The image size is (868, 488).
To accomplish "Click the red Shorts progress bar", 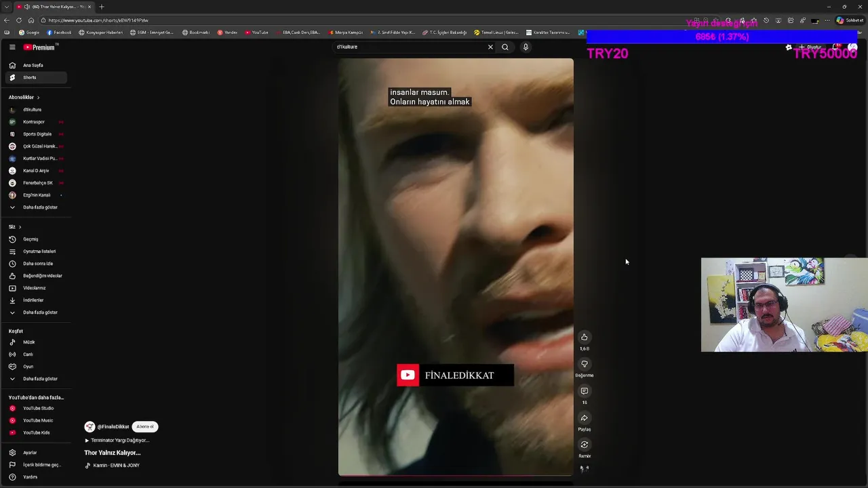I will pos(456,476).
